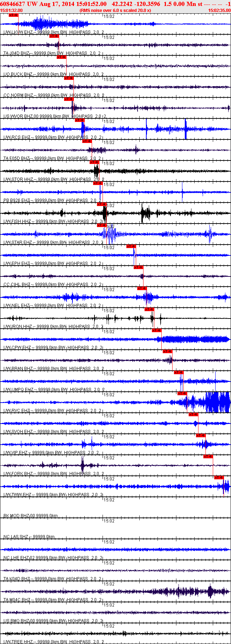
Task: Select the red pick flag on BUCK trace
Action: click(61, 57)
